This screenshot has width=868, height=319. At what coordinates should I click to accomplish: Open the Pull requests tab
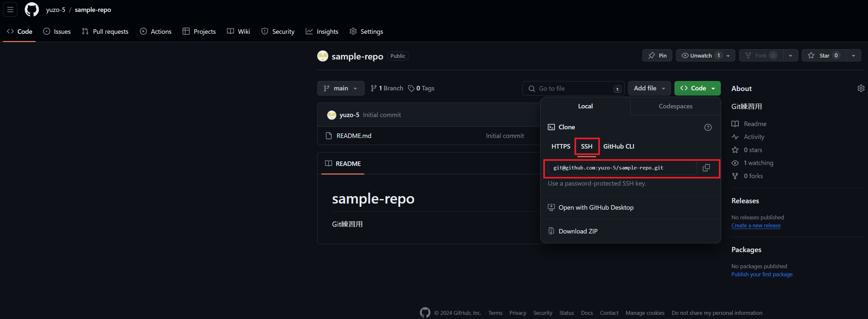[x=105, y=32]
